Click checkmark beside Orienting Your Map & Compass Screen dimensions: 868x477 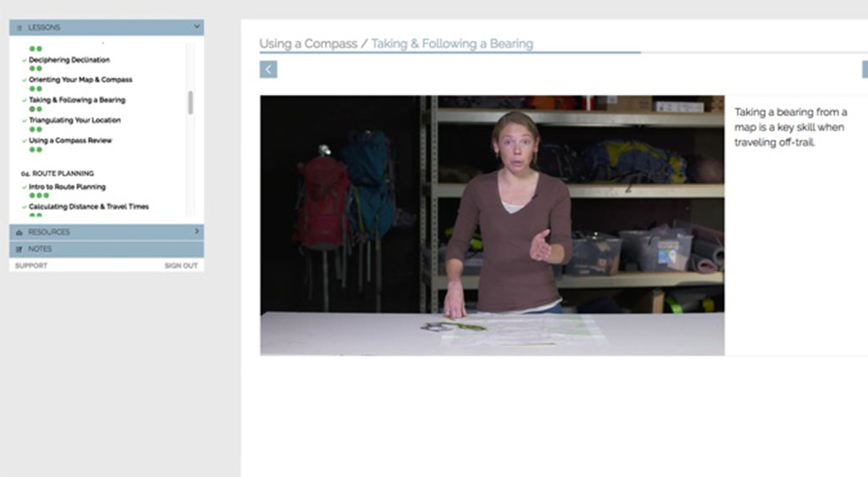[x=24, y=80]
